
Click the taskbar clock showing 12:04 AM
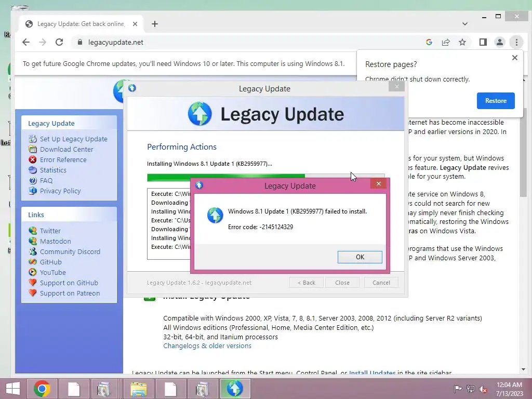509,389
